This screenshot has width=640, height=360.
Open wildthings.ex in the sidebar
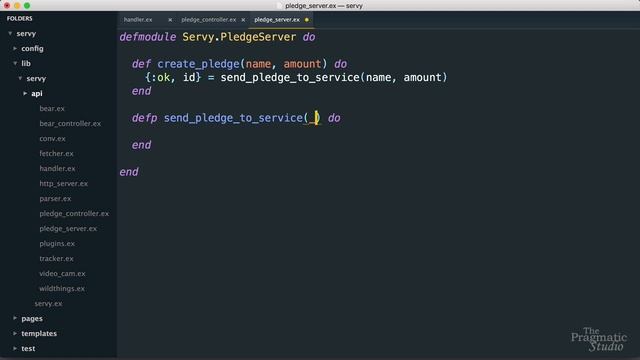coord(62,289)
